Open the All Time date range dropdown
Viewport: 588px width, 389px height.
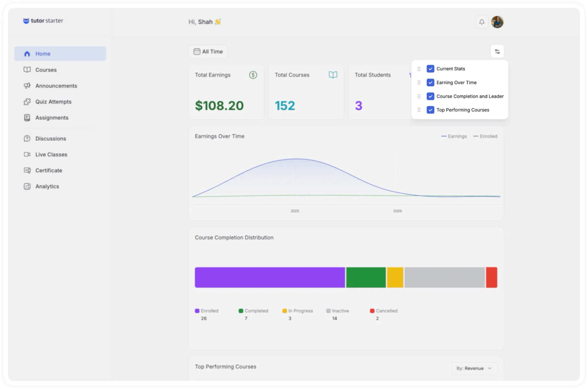point(208,51)
